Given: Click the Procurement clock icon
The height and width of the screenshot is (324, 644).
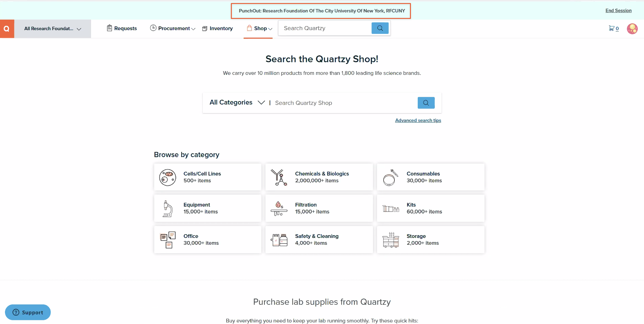Looking at the screenshot, I should 153,28.
